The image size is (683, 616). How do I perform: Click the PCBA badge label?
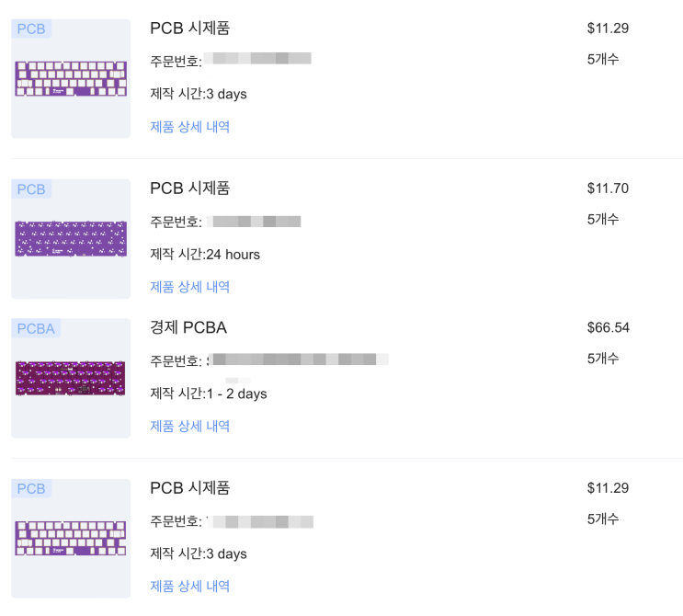tap(36, 328)
